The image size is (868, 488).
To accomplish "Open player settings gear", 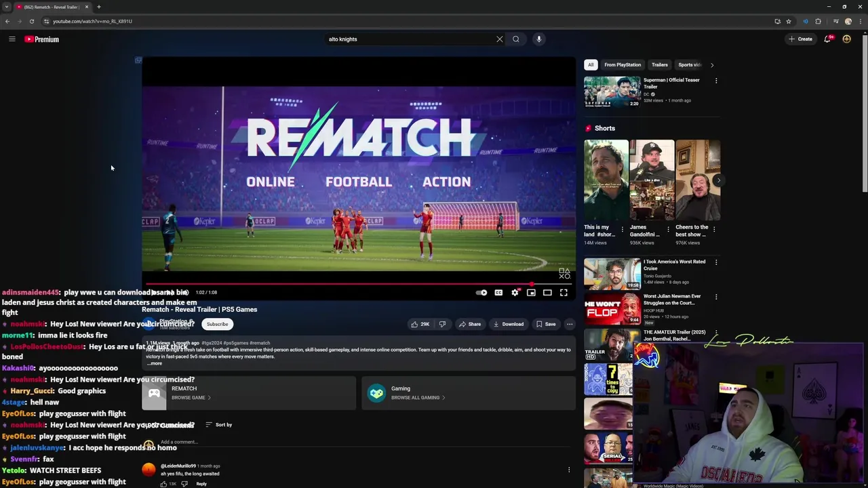I will point(515,293).
